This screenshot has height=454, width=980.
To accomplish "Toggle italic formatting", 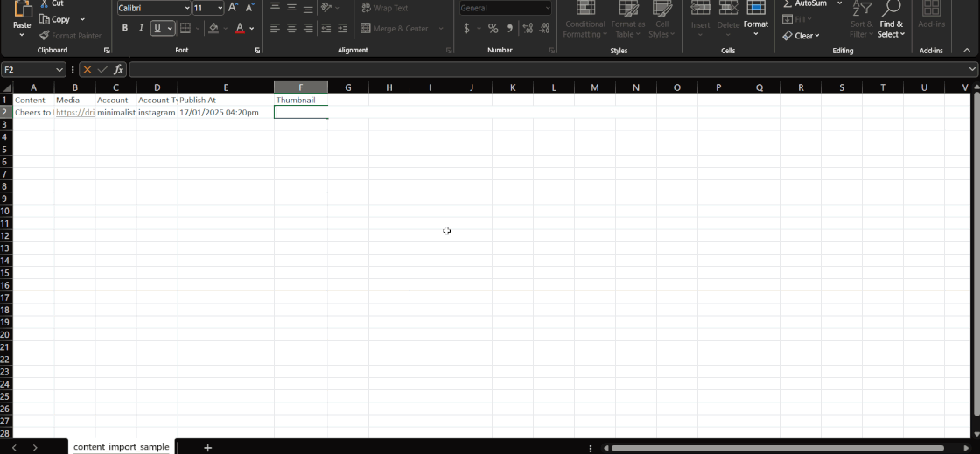I will pyautogui.click(x=141, y=28).
